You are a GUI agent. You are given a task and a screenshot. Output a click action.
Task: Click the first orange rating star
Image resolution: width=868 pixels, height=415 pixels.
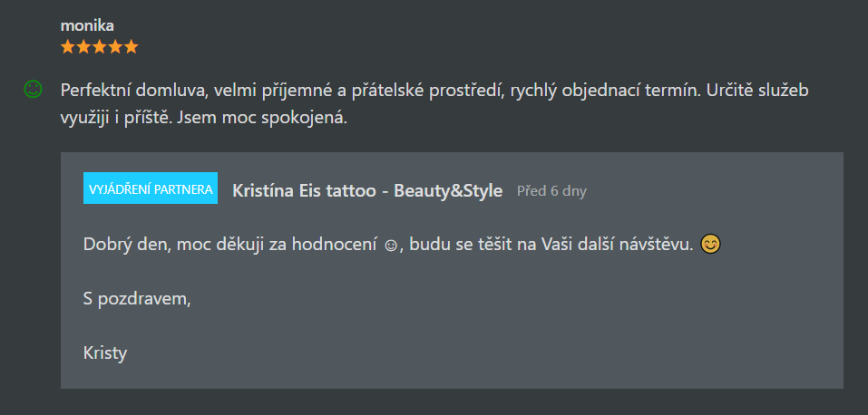click(x=67, y=47)
